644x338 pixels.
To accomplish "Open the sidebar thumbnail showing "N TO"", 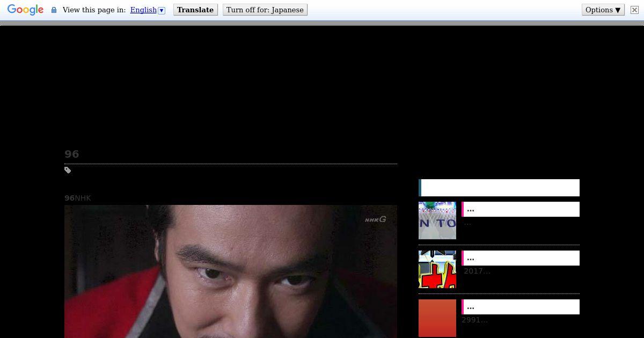I will [x=437, y=221].
